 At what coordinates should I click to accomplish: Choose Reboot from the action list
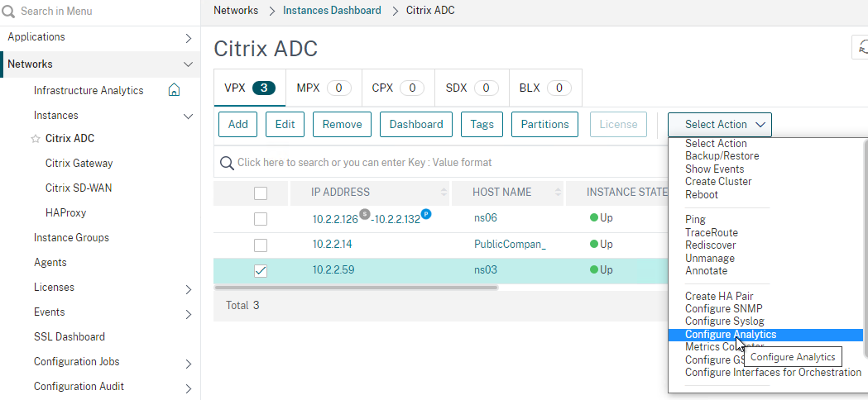[x=702, y=195]
